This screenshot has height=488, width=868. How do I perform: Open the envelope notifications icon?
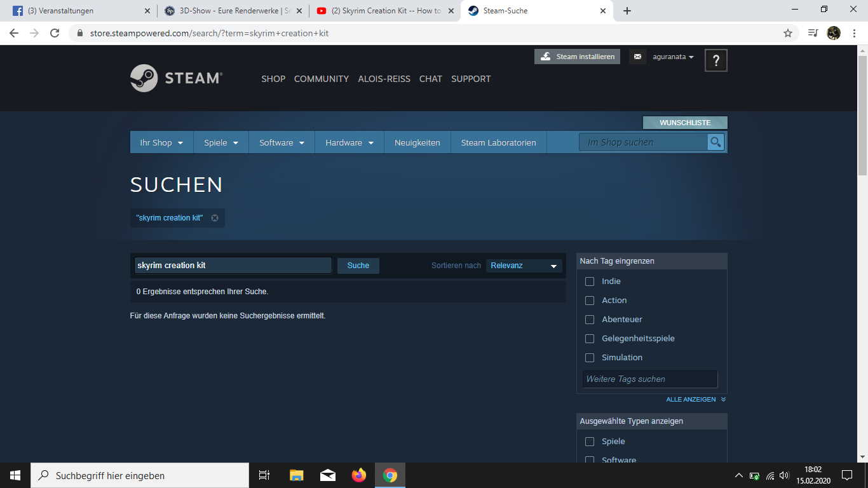click(637, 57)
